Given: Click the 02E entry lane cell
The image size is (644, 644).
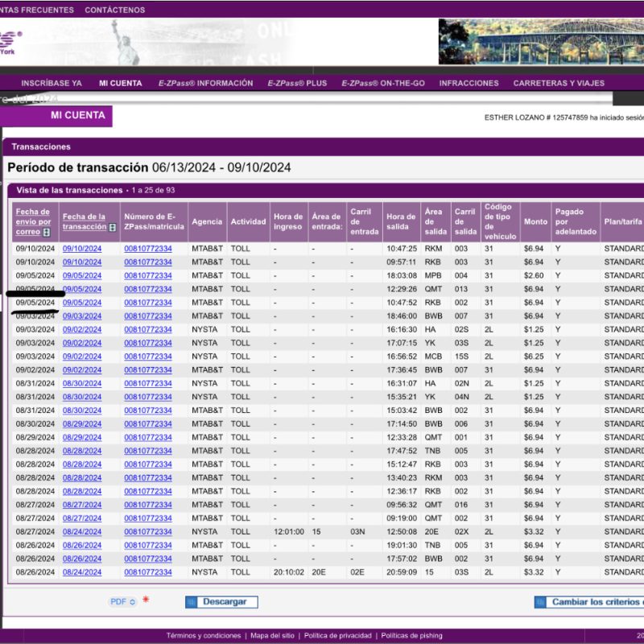Looking at the screenshot, I should coord(357,572).
